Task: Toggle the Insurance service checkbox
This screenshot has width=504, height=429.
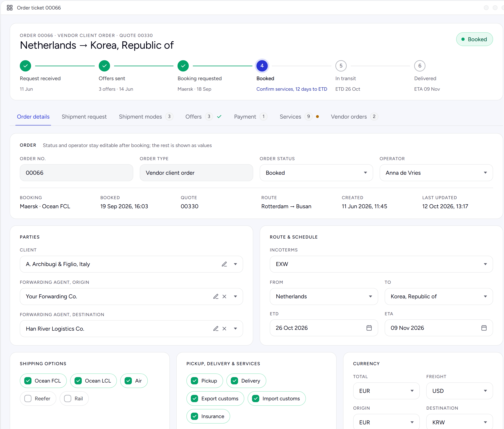Action: pos(208,416)
